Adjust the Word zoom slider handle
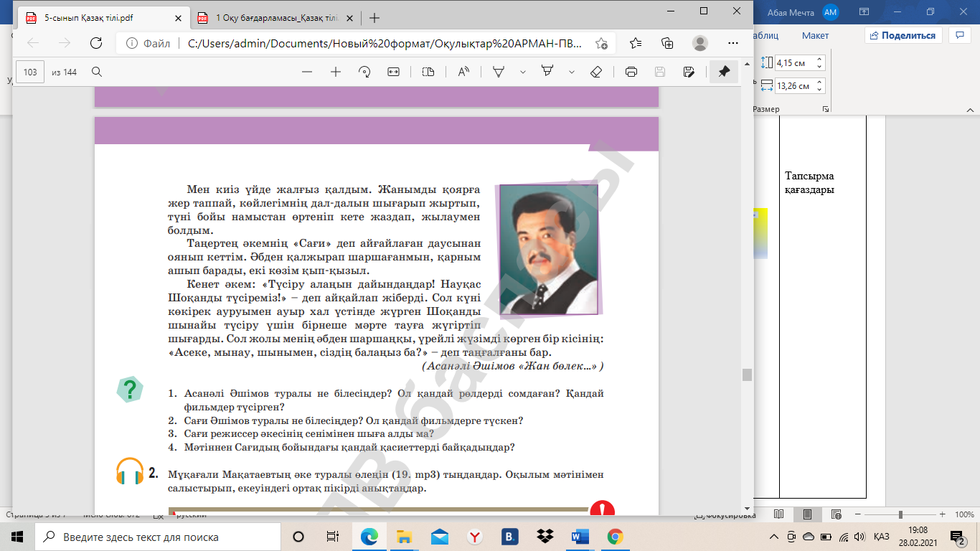The width and height of the screenshot is (980, 551). [x=900, y=515]
